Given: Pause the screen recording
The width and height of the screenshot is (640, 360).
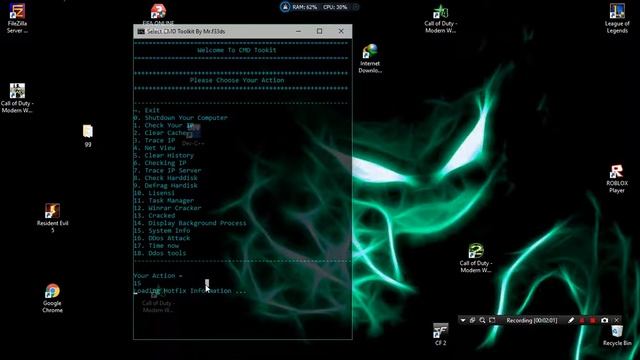Looking at the screenshot, I should [x=582, y=320].
